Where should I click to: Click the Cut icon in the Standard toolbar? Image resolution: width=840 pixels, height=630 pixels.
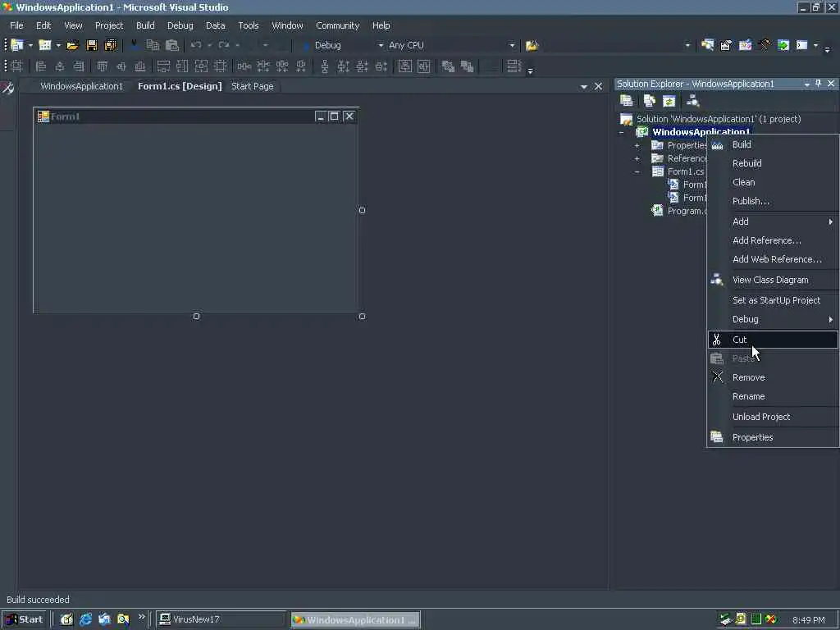click(x=134, y=46)
